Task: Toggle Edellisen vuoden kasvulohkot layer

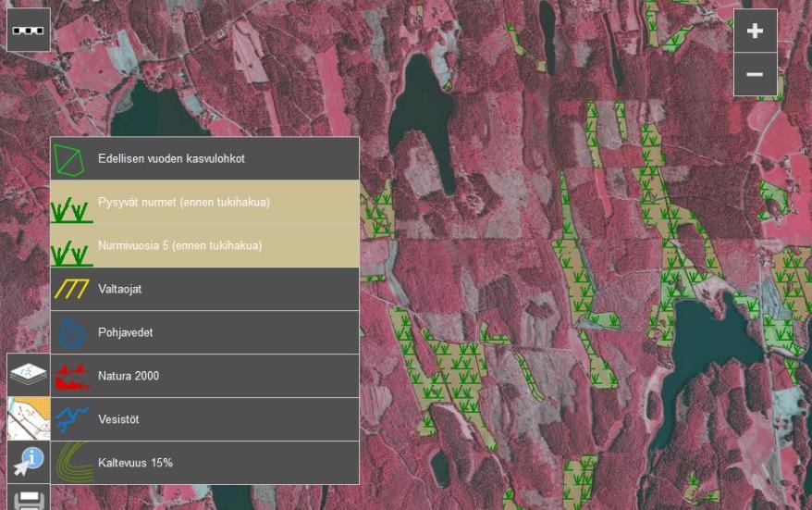Action: [x=204, y=158]
